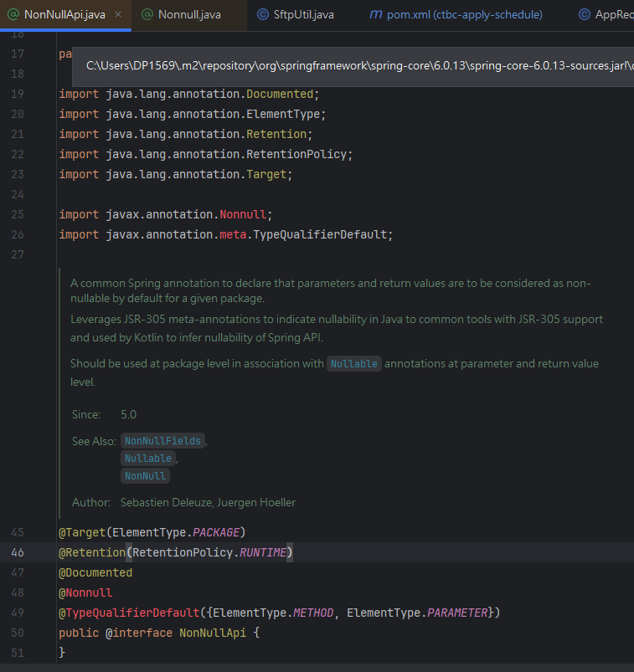Click the Target import on line 23
This screenshot has width=634, height=672.
point(266,174)
